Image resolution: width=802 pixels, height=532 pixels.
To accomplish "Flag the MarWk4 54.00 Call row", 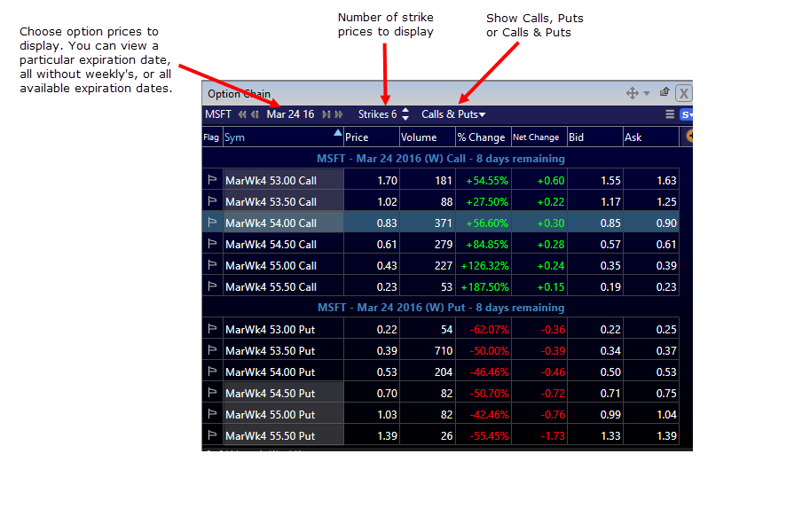I will point(212,223).
